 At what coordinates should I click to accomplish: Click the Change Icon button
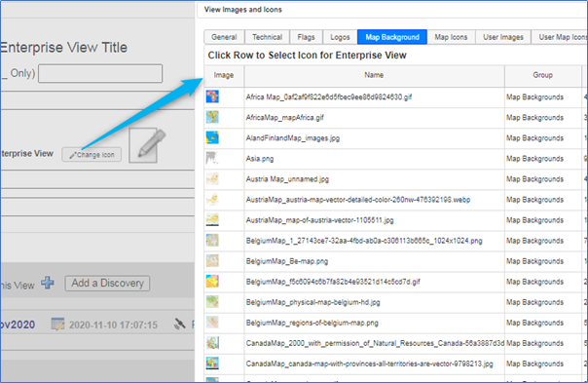click(x=92, y=155)
